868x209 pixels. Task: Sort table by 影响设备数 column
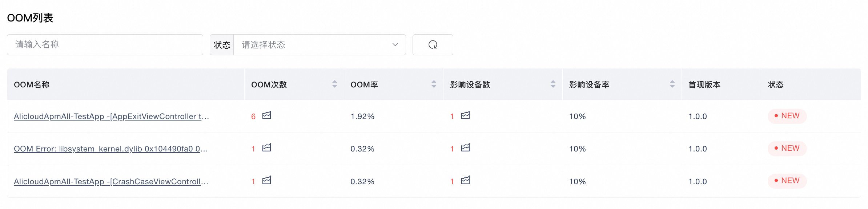click(x=553, y=84)
